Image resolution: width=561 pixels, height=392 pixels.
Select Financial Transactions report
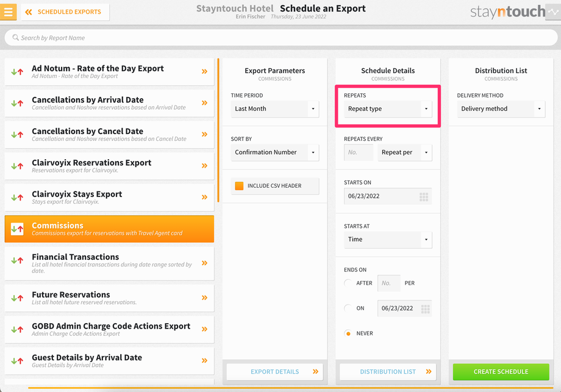109,263
